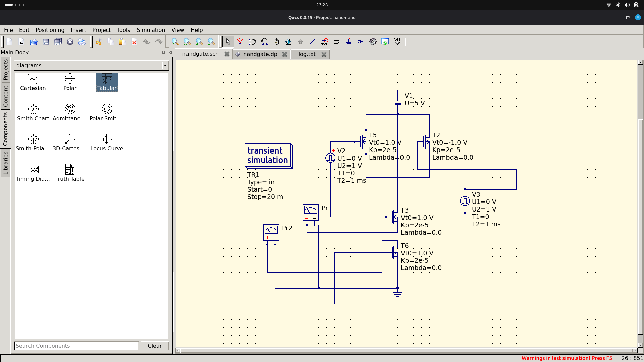Zoom to 1:1 scale
Image resolution: width=644 pixels, height=362 pixels.
[187, 42]
